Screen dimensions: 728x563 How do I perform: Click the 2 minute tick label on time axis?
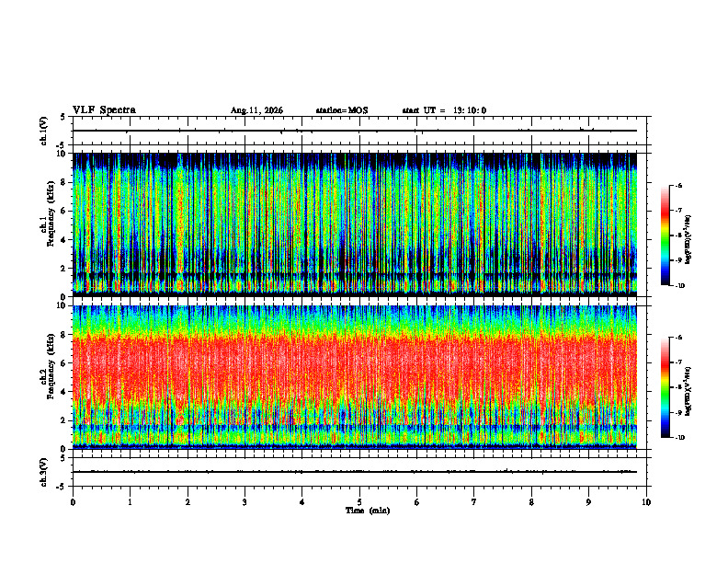pos(188,502)
